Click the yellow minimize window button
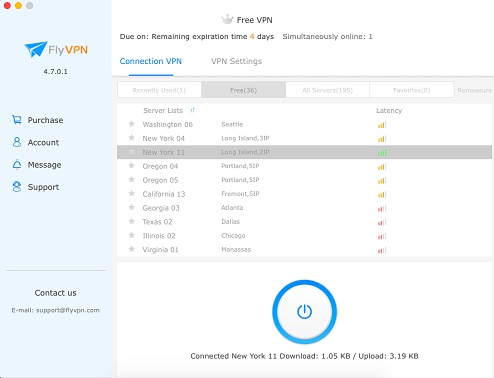The width and height of the screenshot is (494, 378). 18,5
